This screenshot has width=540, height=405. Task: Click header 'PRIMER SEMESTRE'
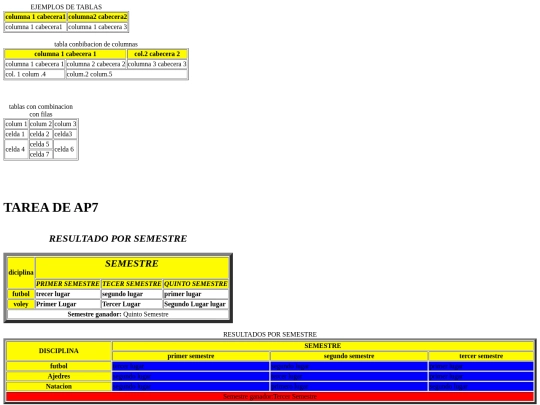[68, 284]
